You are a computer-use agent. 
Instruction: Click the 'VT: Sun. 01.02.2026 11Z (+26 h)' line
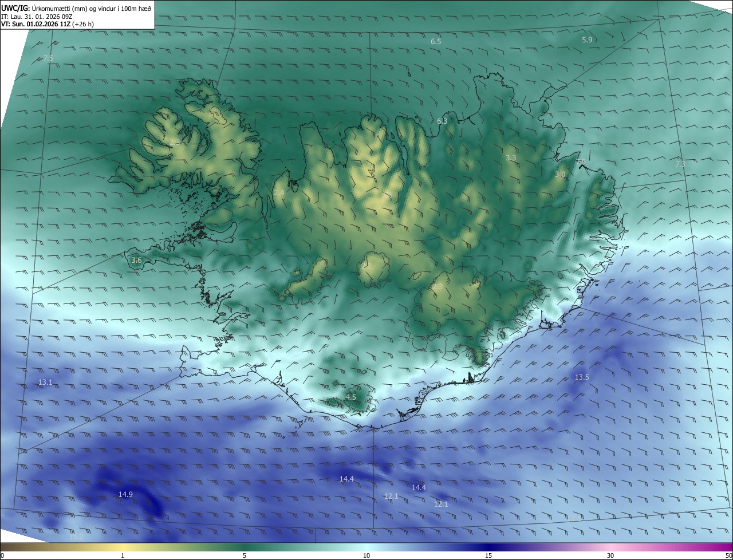[x=48, y=25]
